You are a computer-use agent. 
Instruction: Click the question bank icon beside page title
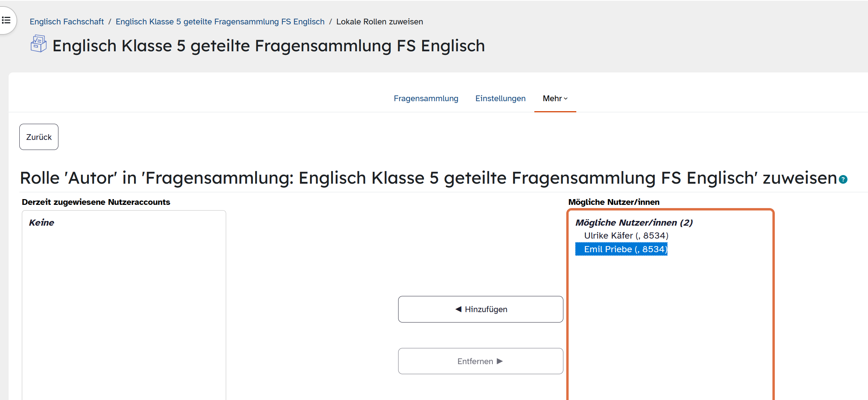tap(38, 44)
